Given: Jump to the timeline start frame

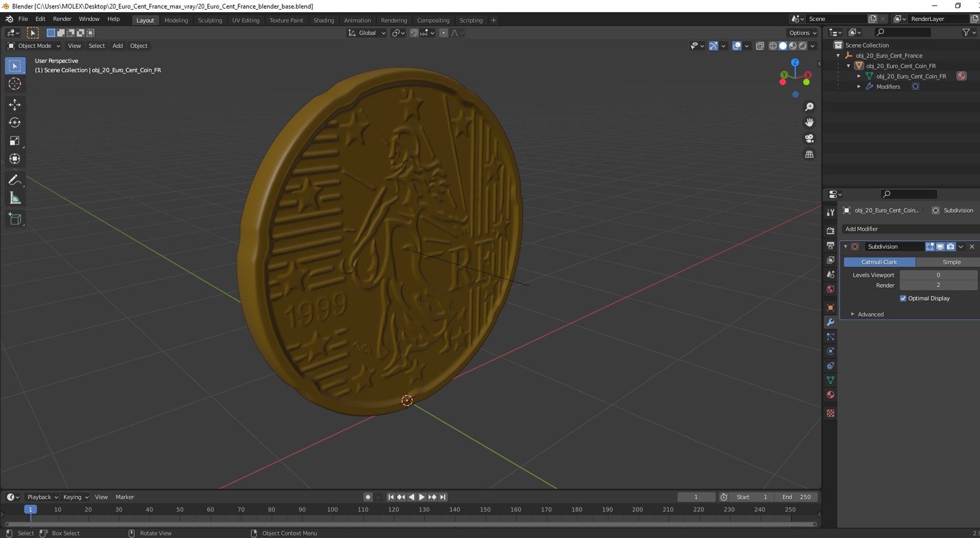Looking at the screenshot, I should pyautogui.click(x=391, y=497).
